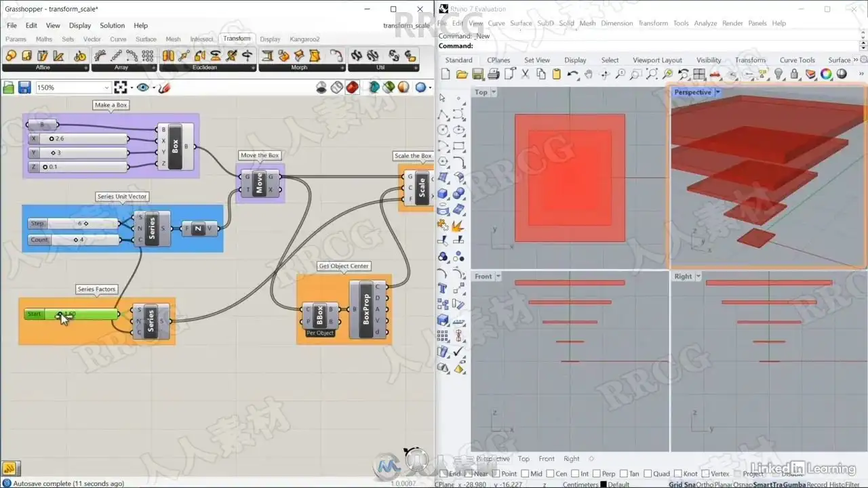Open file icon in Grasshopper canvas toolbar
The width and height of the screenshot is (868, 488).
9,87
